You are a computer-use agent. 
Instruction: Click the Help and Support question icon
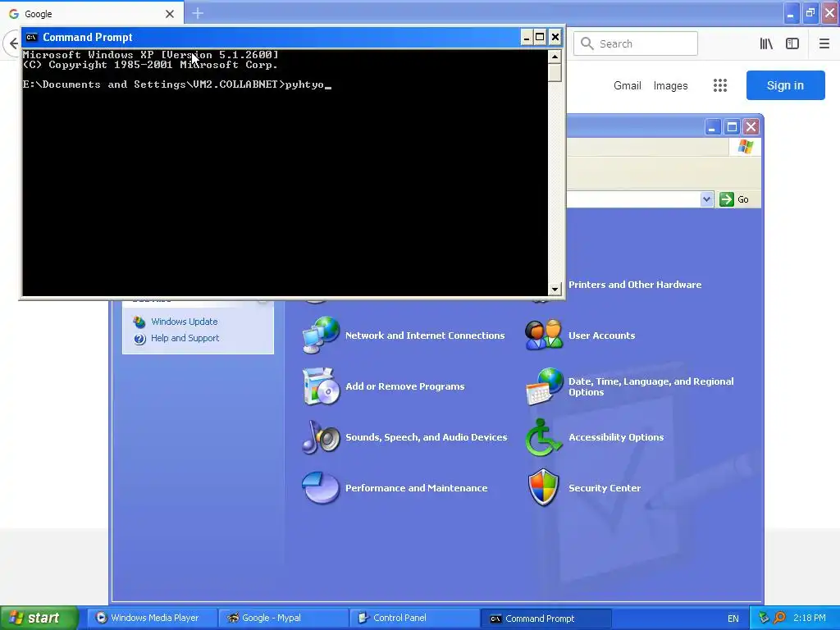139,339
